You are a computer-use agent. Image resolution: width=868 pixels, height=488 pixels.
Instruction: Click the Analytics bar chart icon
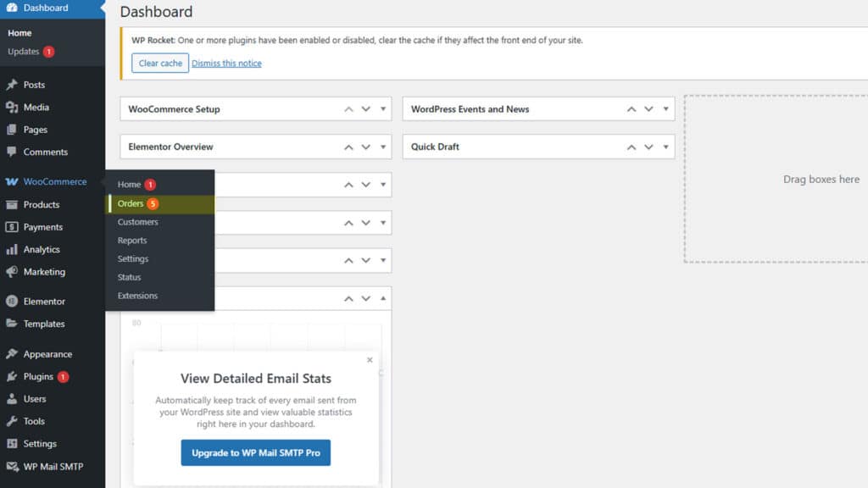(12, 250)
